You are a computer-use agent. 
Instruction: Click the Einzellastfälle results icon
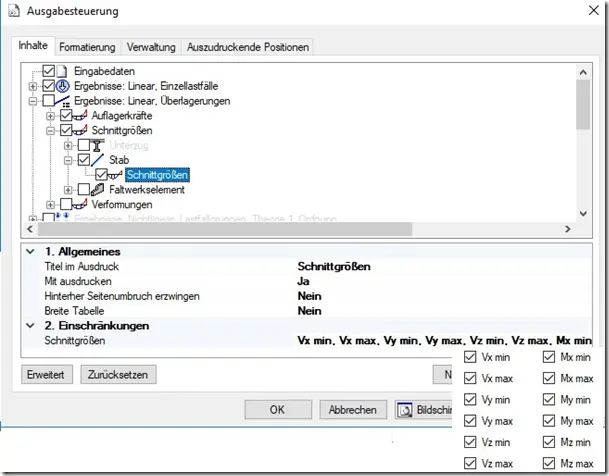(63, 86)
